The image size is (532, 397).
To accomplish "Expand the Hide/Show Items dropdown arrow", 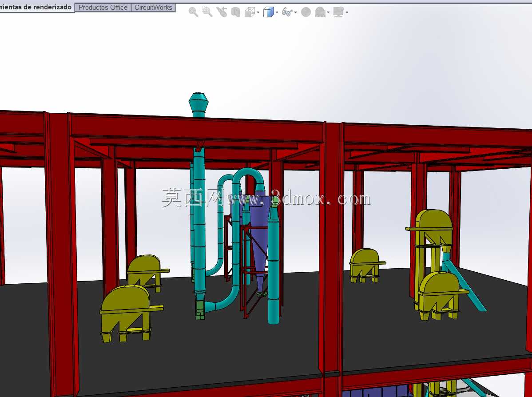I will click(295, 12).
